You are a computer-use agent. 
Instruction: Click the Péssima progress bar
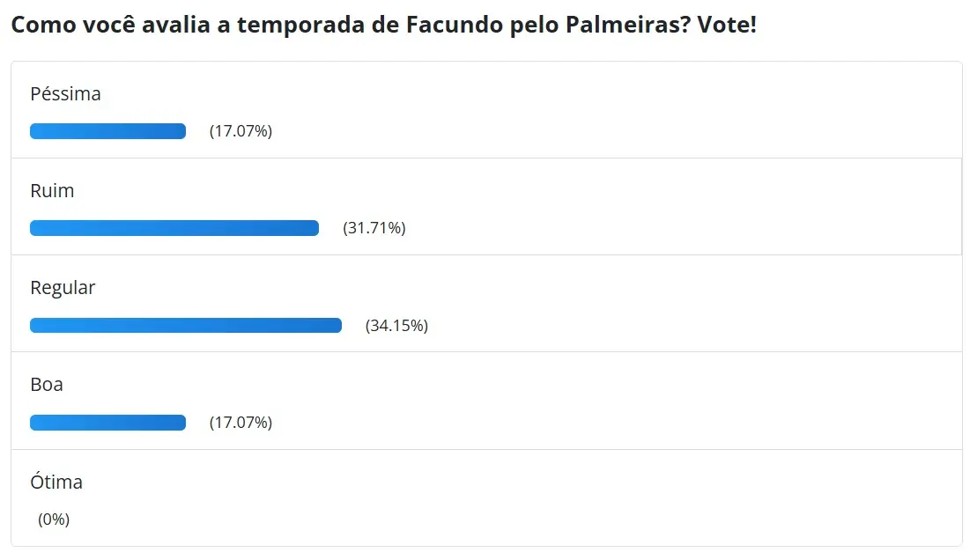click(106, 130)
